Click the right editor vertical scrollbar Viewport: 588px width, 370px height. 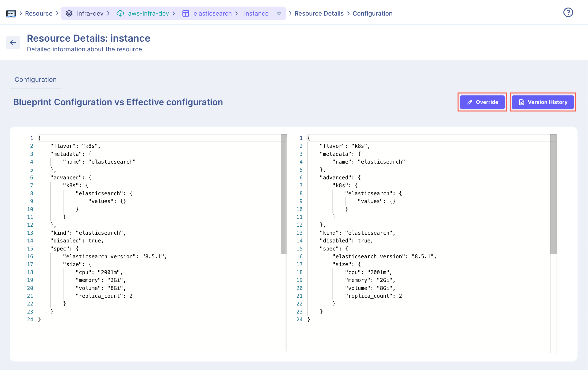[553, 194]
